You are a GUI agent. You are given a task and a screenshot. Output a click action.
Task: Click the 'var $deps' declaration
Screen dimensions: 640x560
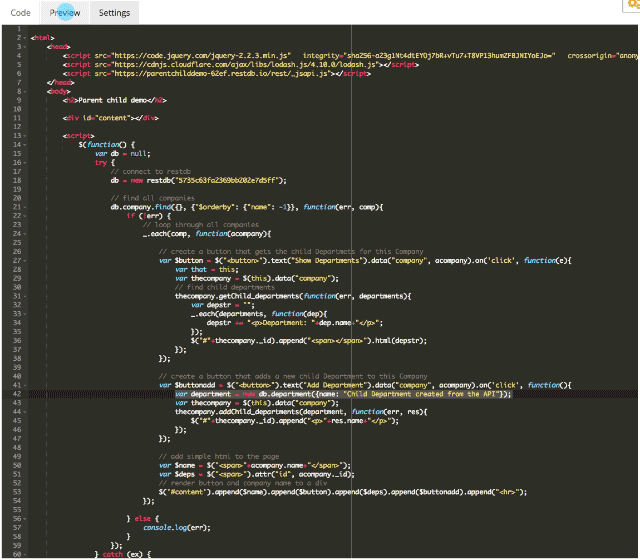pos(257,474)
